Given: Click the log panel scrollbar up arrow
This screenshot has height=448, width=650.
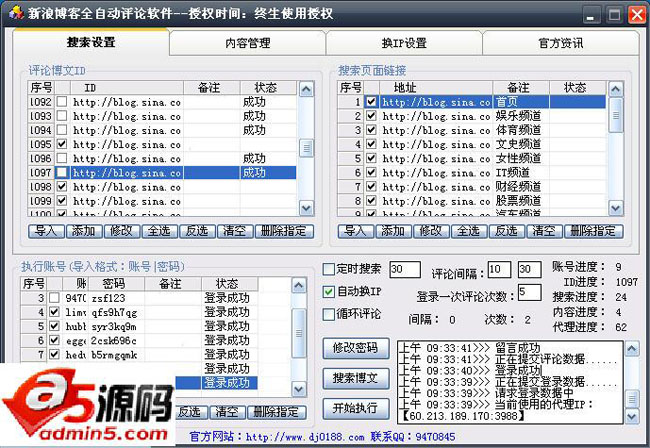Looking at the screenshot, I should pos(632,349).
